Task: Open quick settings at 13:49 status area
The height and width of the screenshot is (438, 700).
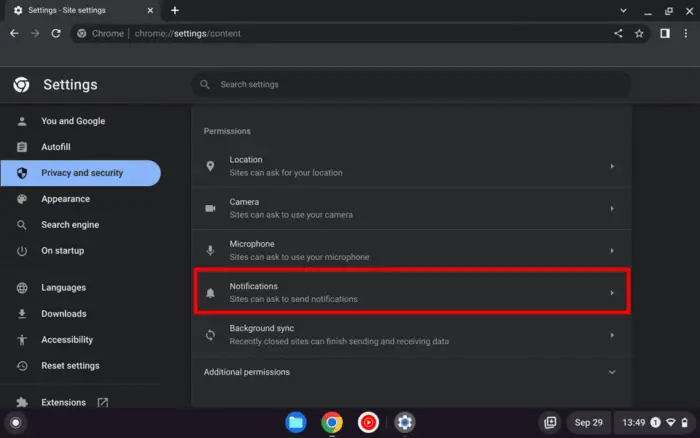Action: tap(654, 422)
